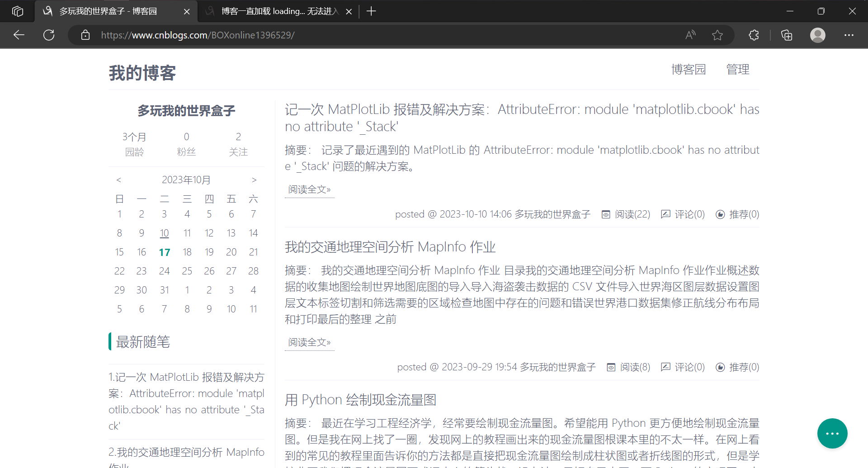Go to next month in calendar

pos(254,180)
